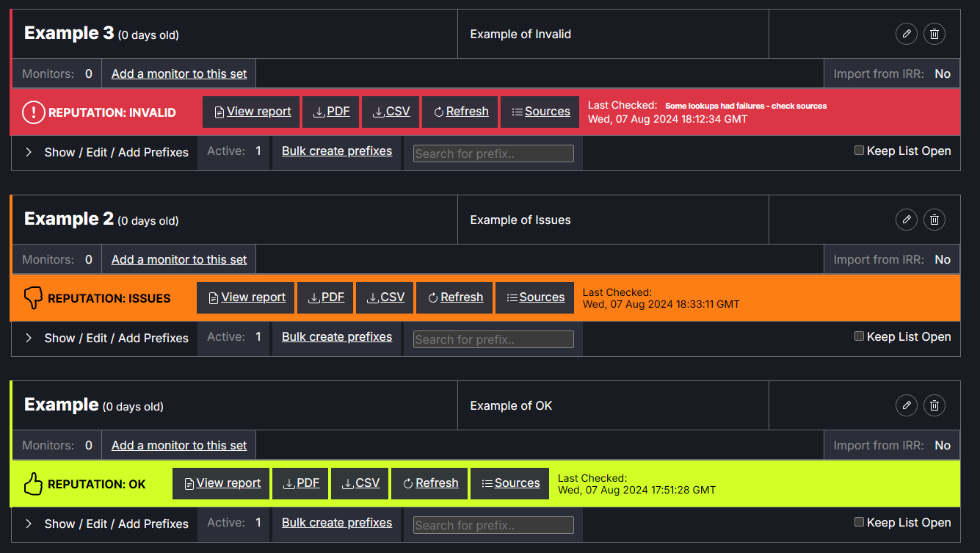This screenshot has height=553, width=980.
Task: Click the delete trash icon for Example 3
Action: point(934,34)
